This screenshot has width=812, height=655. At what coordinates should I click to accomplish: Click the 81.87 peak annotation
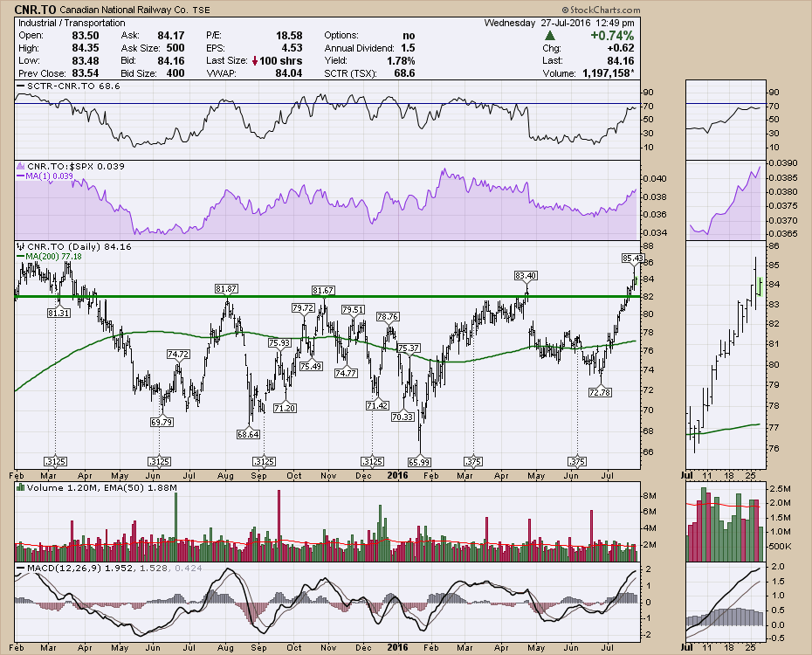click(x=226, y=288)
